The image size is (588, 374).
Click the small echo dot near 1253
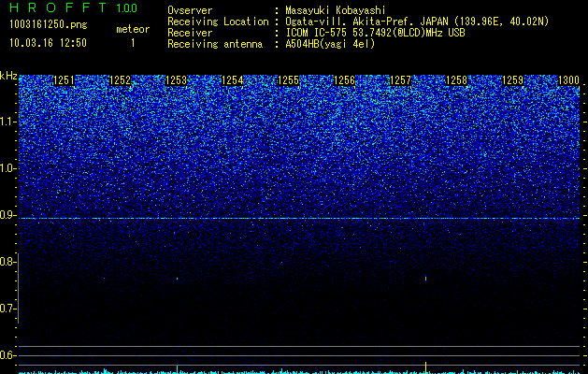tap(177, 279)
